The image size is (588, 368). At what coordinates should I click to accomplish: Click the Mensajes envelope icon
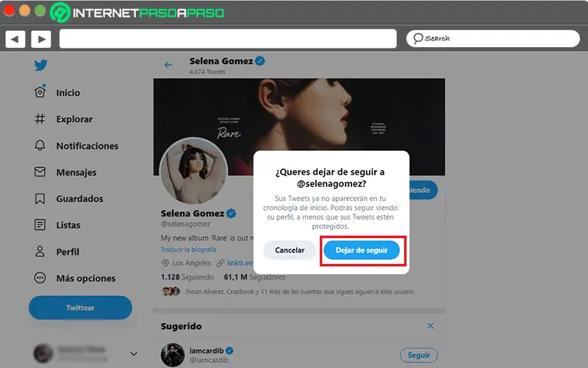coord(41,172)
